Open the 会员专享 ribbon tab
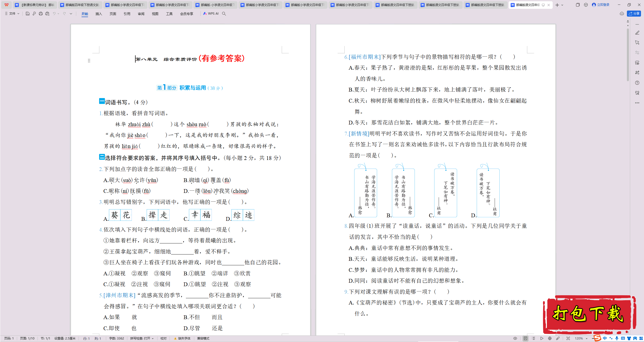Viewport: 644px width, 342px height. 187,14
